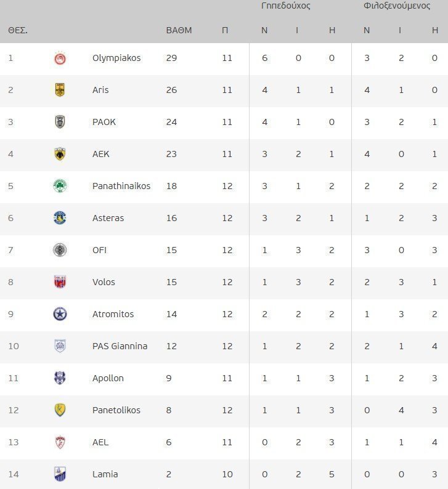The image size is (448, 489).
Task: Click the Aris club crest icon
Action: 60,90
